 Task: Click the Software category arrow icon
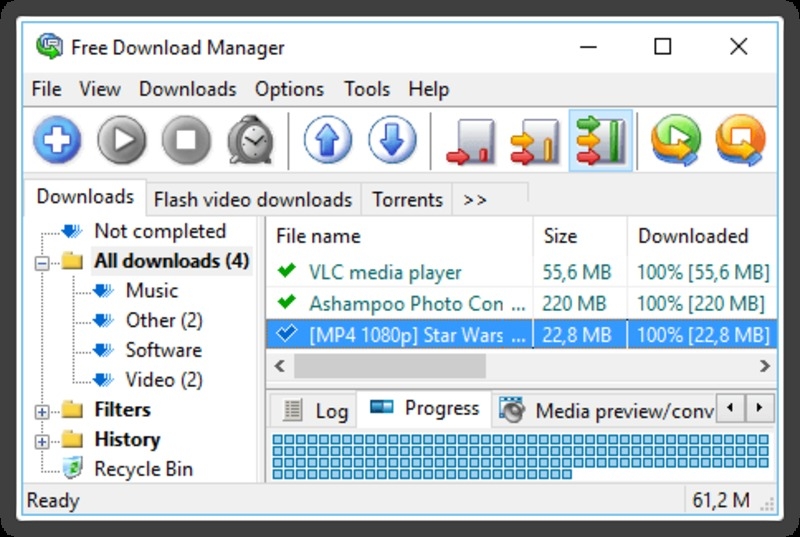[104, 350]
